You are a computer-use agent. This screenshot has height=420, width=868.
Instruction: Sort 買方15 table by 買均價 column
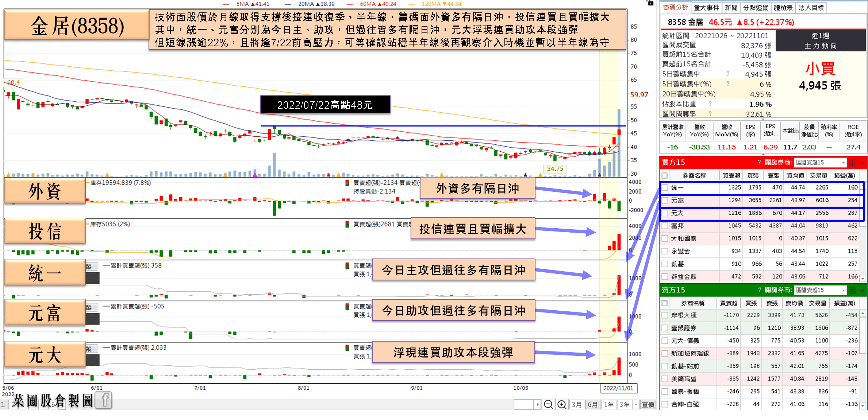pyautogui.click(x=795, y=175)
